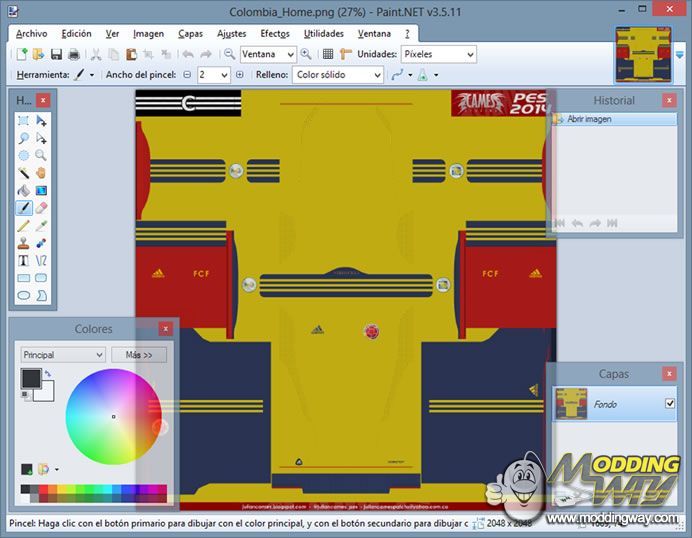This screenshot has height=538, width=692.
Task: Click the Más >> button
Action: coord(139,355)
